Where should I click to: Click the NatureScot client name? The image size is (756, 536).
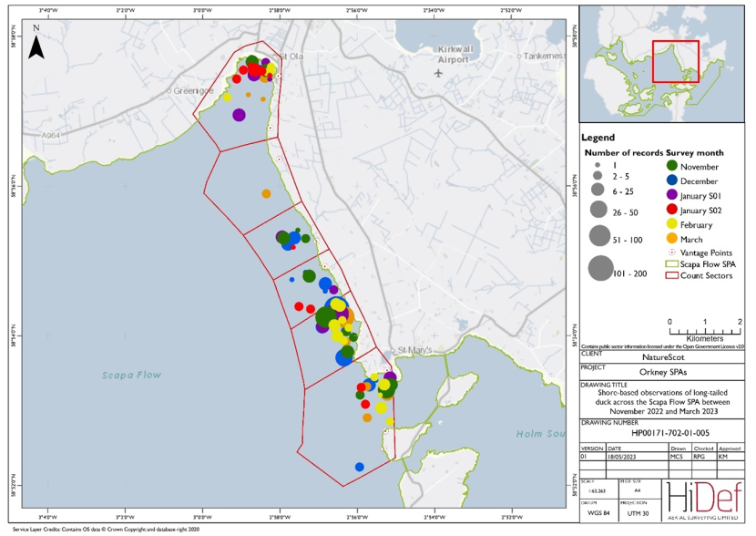click(663, 357)
